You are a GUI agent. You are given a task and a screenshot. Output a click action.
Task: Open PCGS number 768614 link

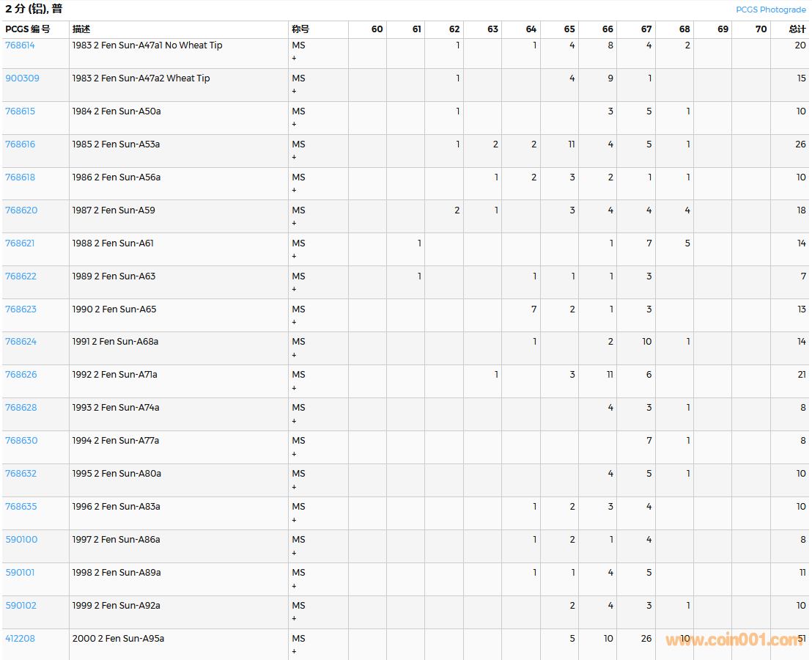[20, 45]
